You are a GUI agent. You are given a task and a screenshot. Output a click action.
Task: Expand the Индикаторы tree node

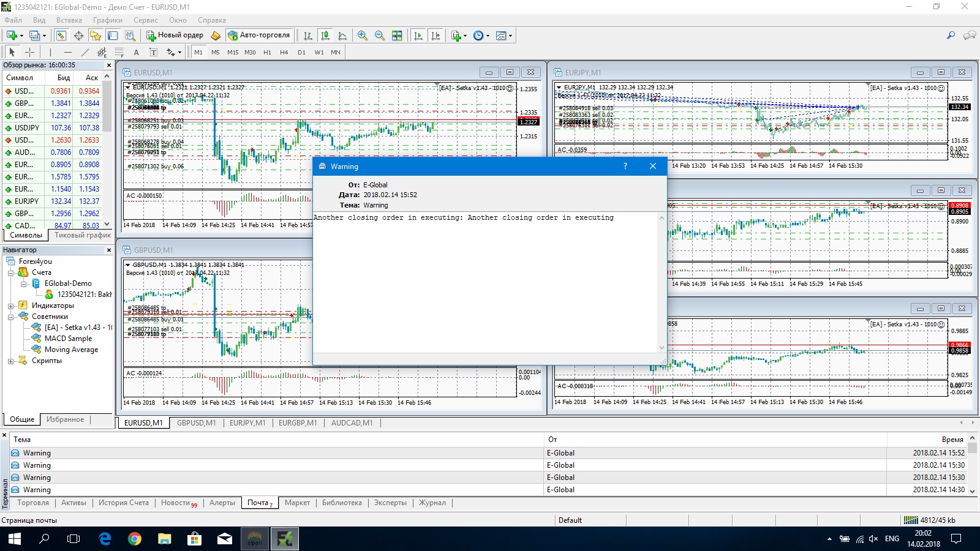click(10, 305)
